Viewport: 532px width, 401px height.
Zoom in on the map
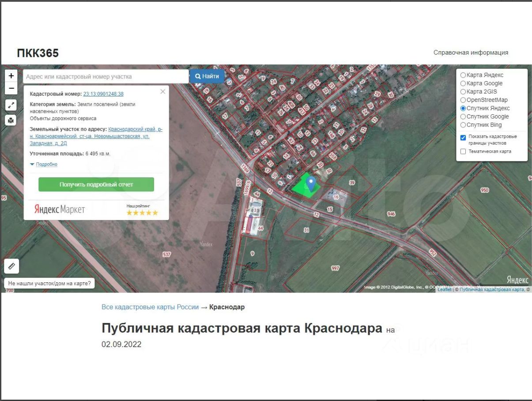point(11,75)
